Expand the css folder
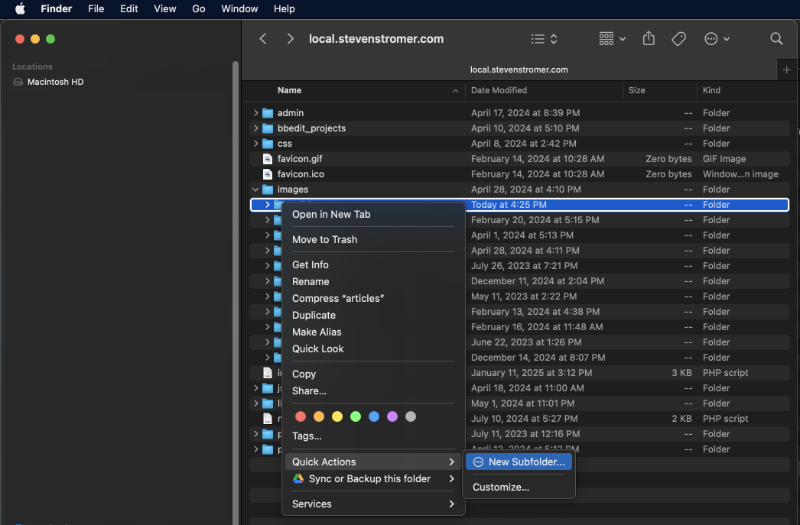 [x=256, y=144]
